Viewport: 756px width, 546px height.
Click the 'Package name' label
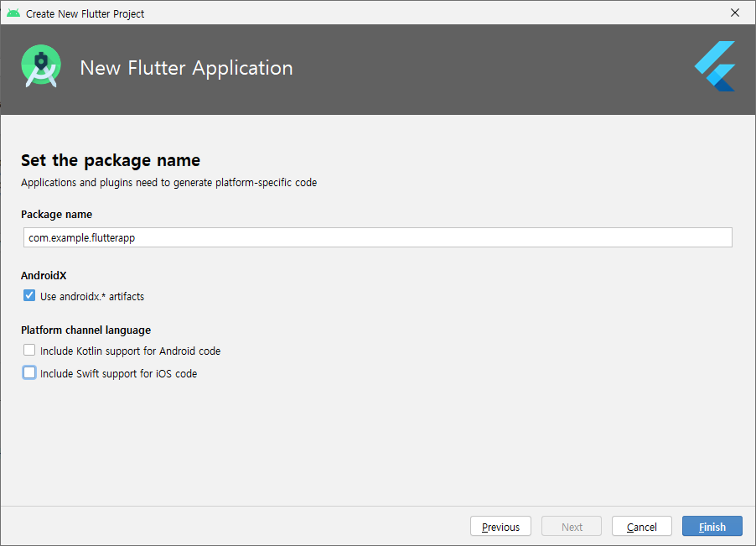pos(56,214)
